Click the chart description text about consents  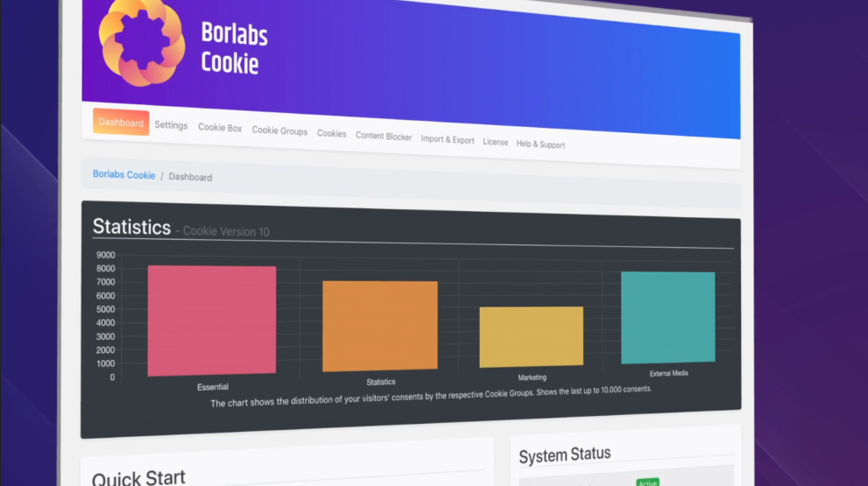coord(431,397)
